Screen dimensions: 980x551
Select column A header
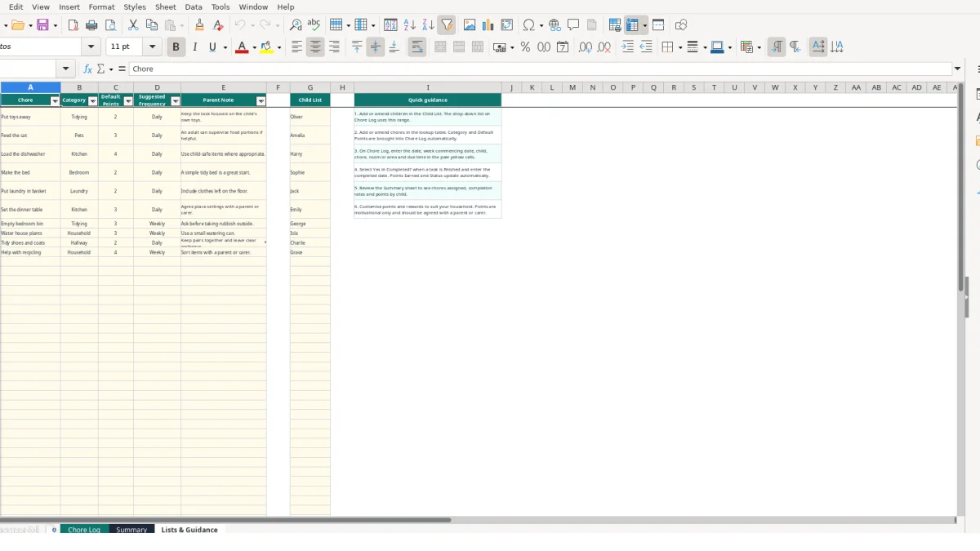click(30, 87)
